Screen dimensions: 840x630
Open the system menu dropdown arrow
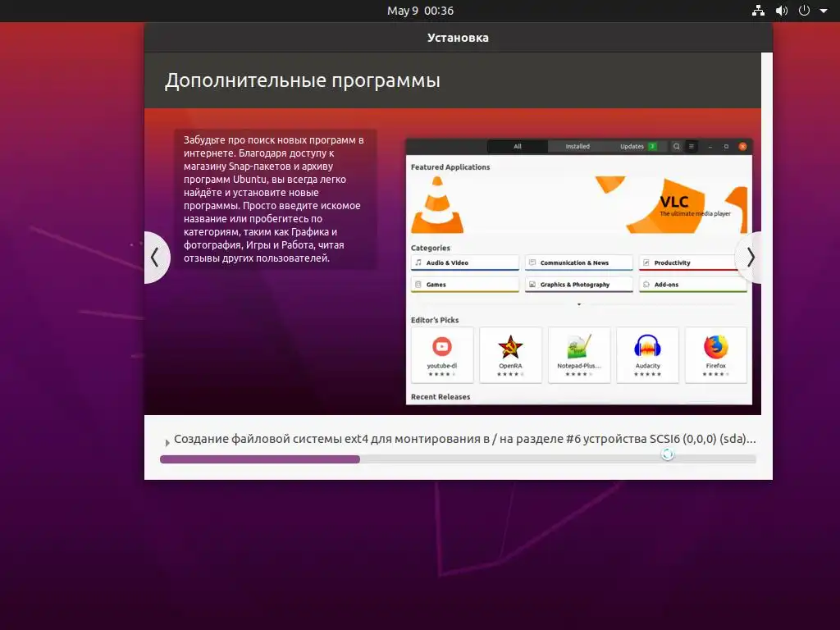click(824, 11)
